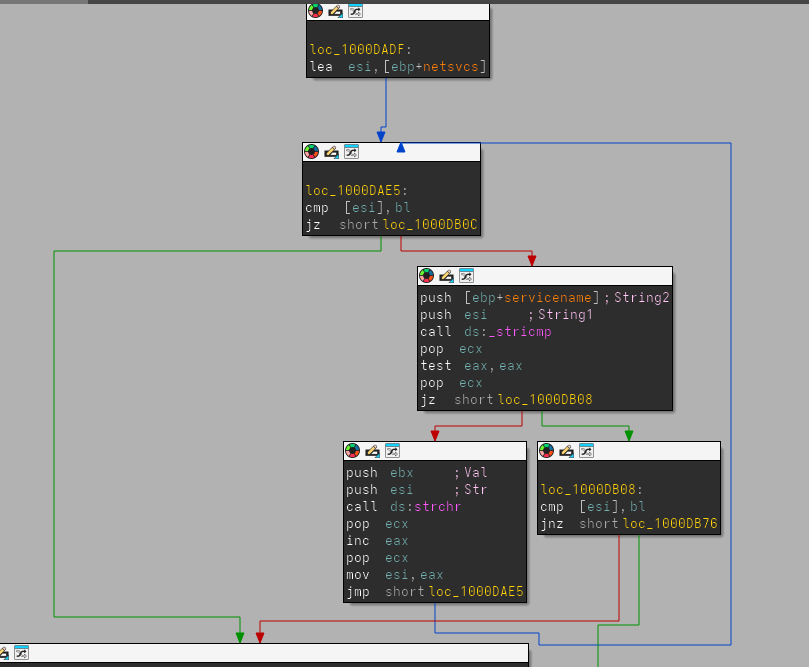Screen dimensions: 809x667
Task: Click the color icon on the strchr call block
Action: point(353,451)
